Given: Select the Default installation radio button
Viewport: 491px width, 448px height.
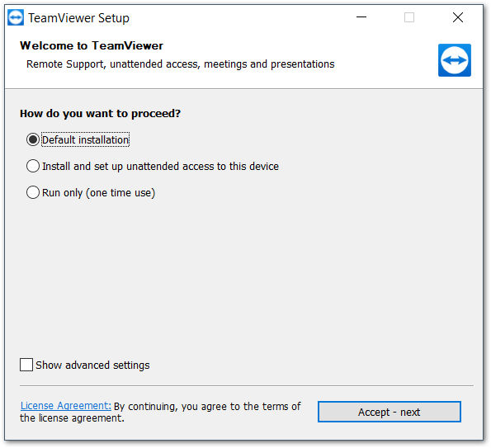Looking at the screenshot, I should [33, 139].
